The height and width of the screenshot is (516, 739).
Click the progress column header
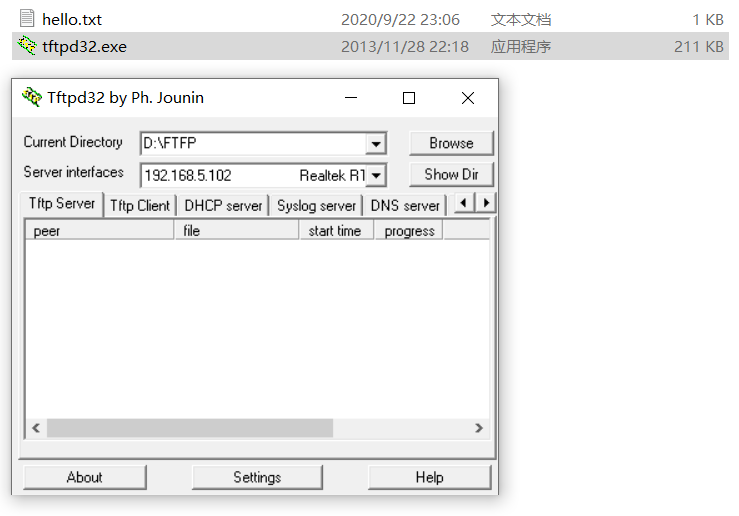[x=409, y=230]
